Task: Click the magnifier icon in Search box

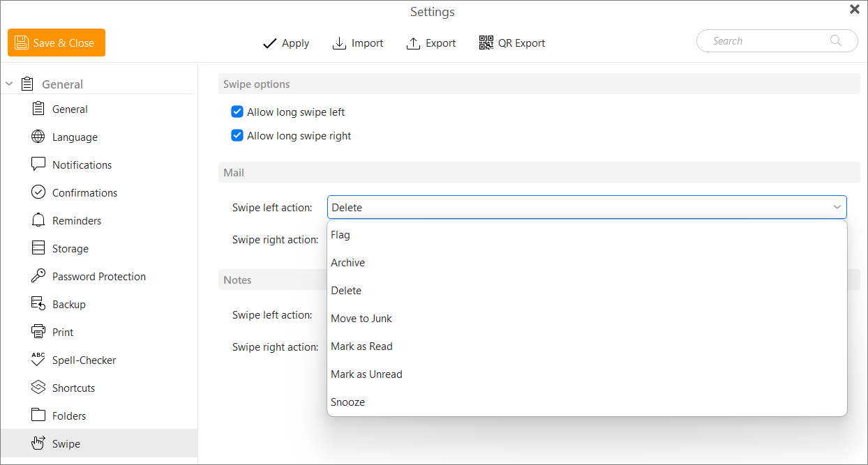Action: tap(836, 41)
